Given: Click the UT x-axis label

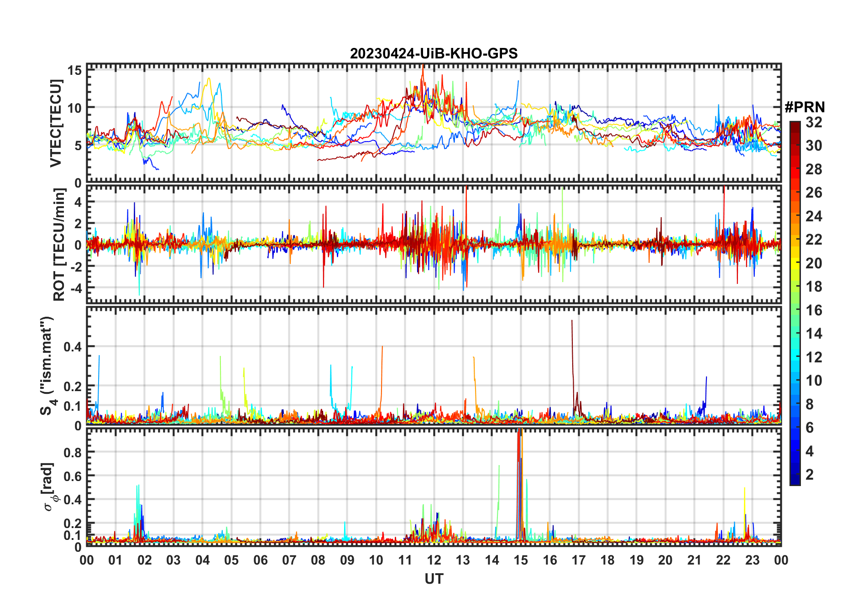Looking at the screenshot, I should pos(434,579).
